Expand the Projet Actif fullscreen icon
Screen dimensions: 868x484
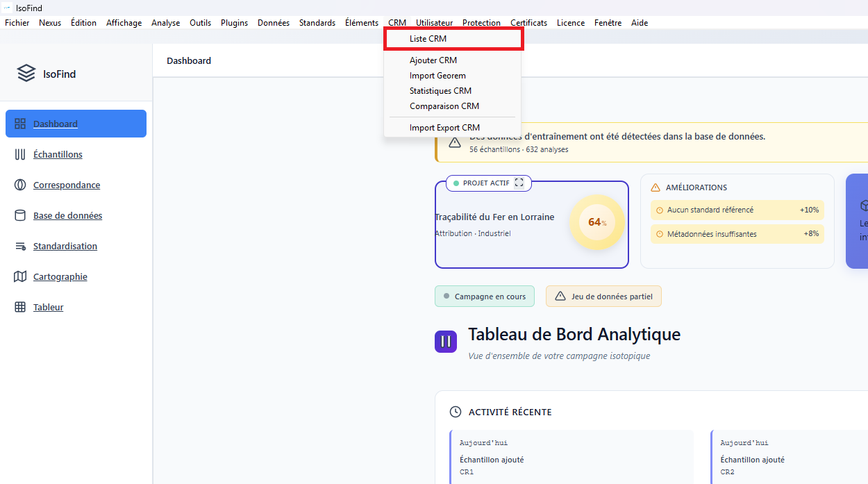pyautogui.click(x=519, y=183)
